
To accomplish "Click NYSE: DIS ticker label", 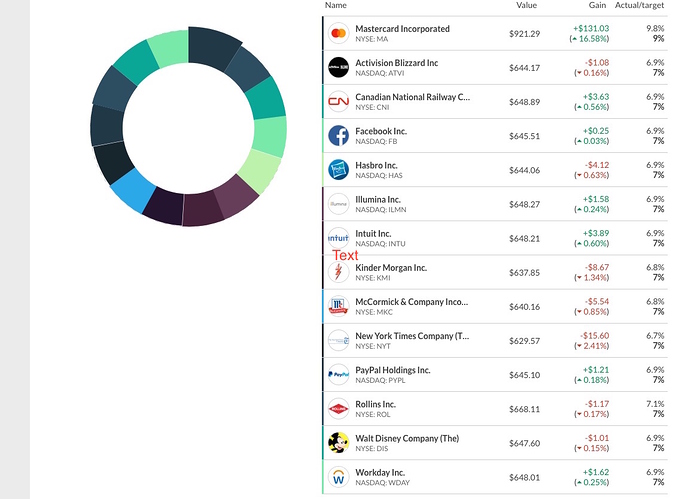I will 372,449.
